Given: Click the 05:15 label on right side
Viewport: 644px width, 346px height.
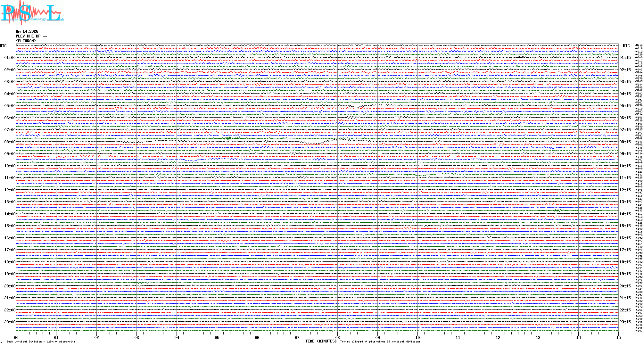Looking at the screenshot, I should [625, 106].
